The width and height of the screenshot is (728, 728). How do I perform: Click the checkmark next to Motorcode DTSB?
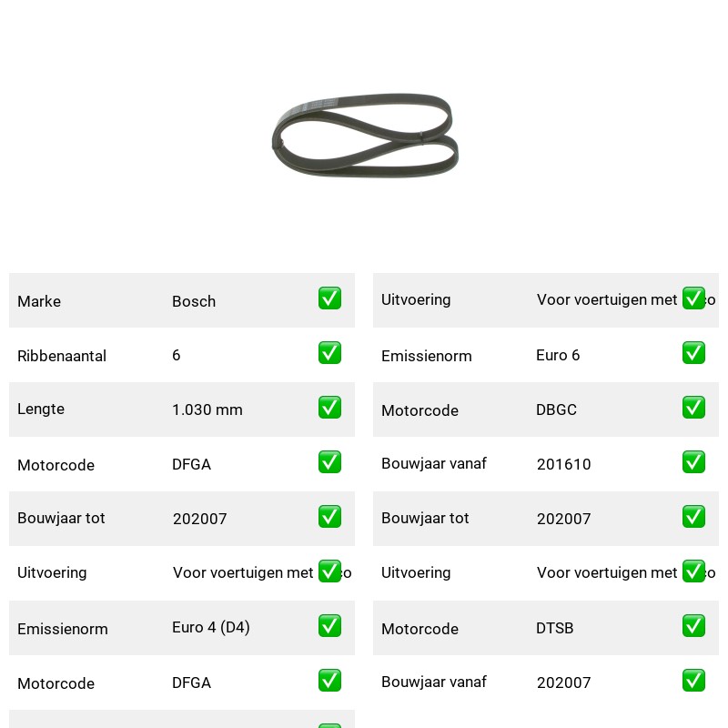point(693,626)
